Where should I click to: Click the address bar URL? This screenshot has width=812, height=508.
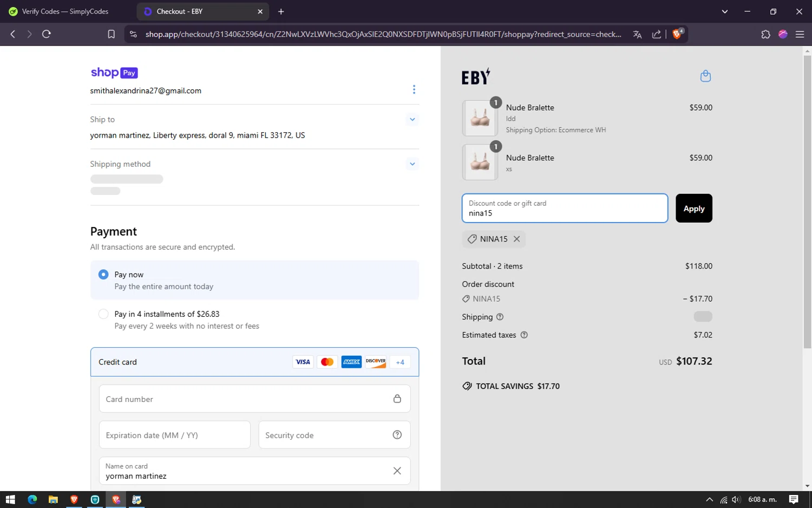coord(383,34)
